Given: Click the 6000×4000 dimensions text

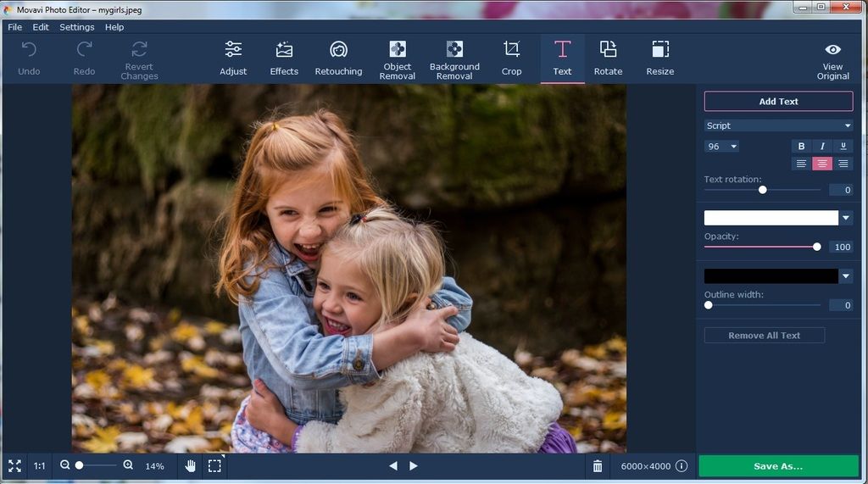Looking at the screenshot, I should [645, 466].
